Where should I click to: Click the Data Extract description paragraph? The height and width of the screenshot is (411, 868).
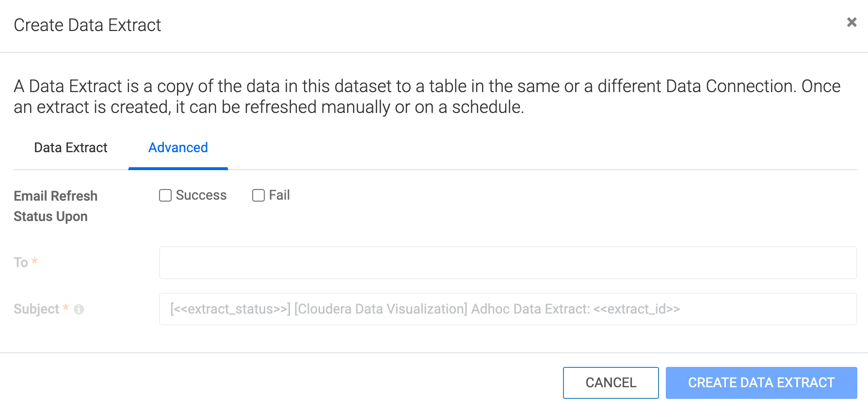(427, 96)
